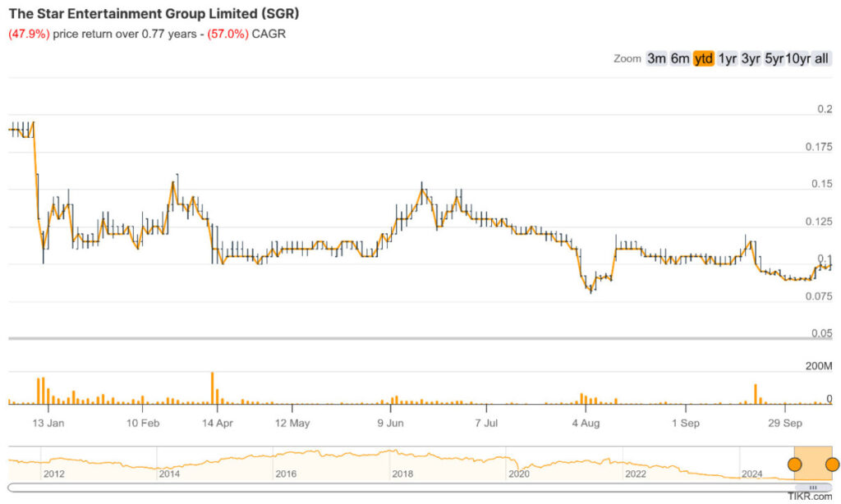Click the highlighted ytd zoom option

(703, 58)
